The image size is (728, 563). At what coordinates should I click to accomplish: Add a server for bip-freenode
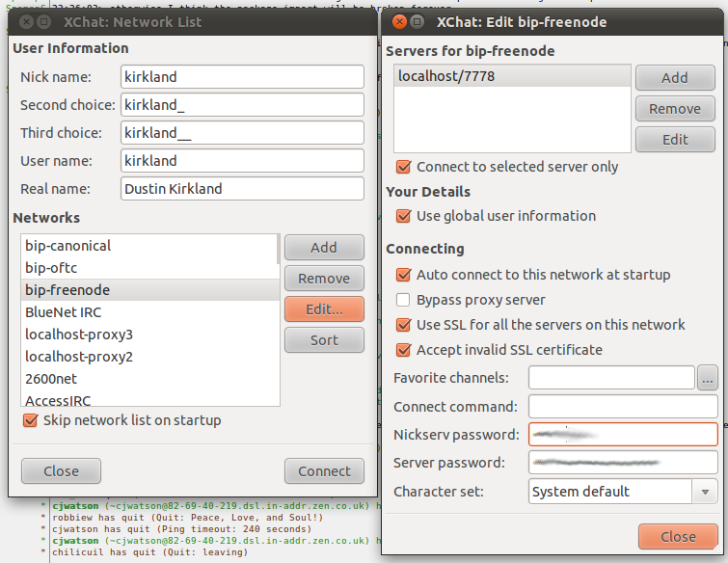675,77
